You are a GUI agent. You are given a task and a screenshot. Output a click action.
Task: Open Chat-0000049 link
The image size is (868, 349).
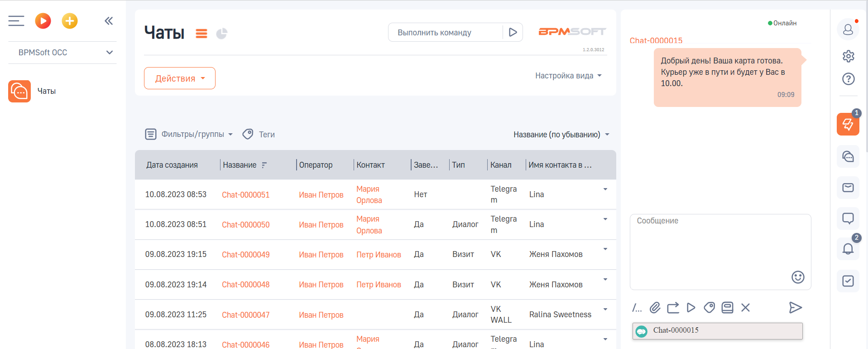[245, 255]
